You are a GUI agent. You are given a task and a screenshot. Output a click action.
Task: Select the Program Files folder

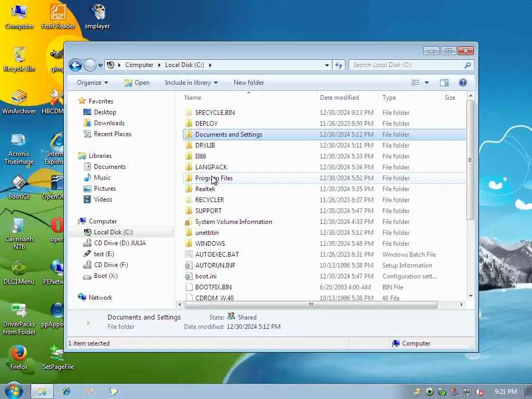click(324, 178)
